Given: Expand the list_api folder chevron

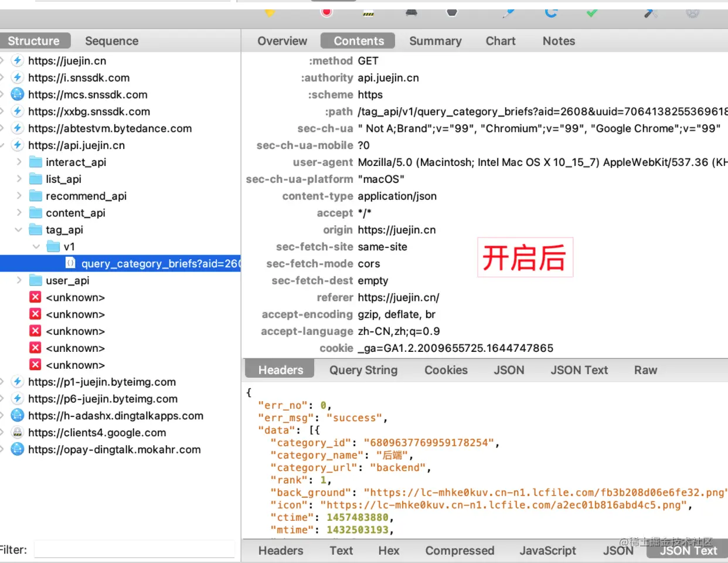Looking at the screenshot, I should tap(19, 179).
